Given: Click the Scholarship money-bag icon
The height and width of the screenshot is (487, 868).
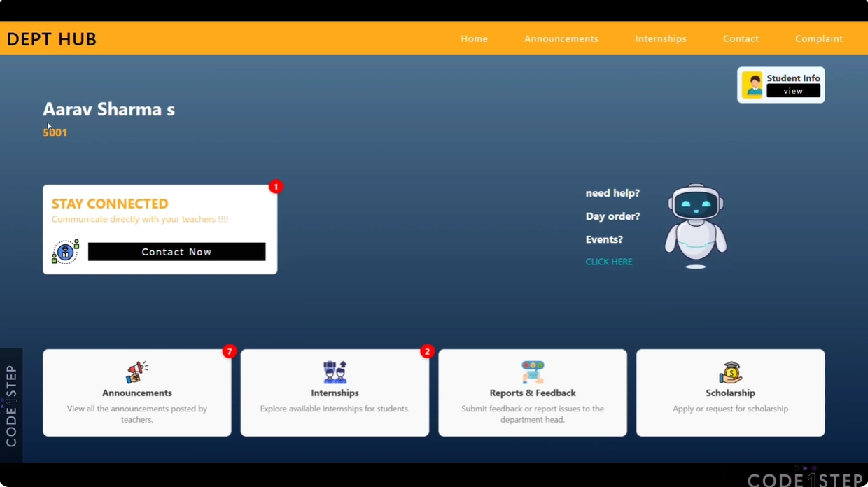Looking at the screenshot, I should (730, 371).
